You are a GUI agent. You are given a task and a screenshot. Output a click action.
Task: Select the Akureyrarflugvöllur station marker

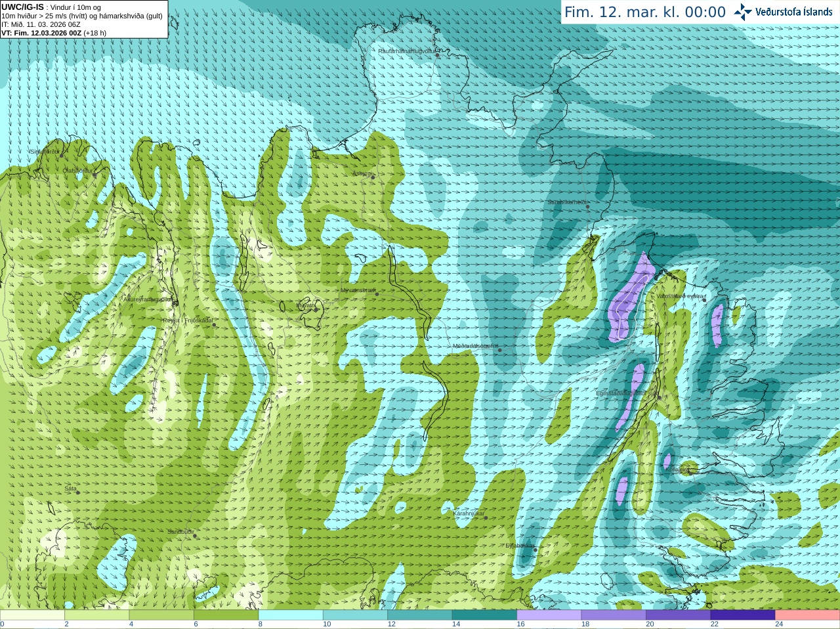point(175,303)
